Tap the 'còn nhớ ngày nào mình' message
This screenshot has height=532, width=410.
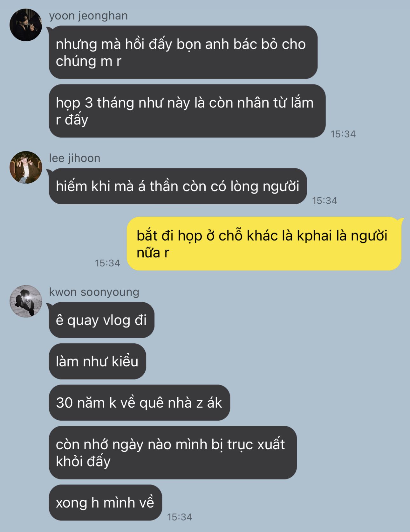pos(173,453)
